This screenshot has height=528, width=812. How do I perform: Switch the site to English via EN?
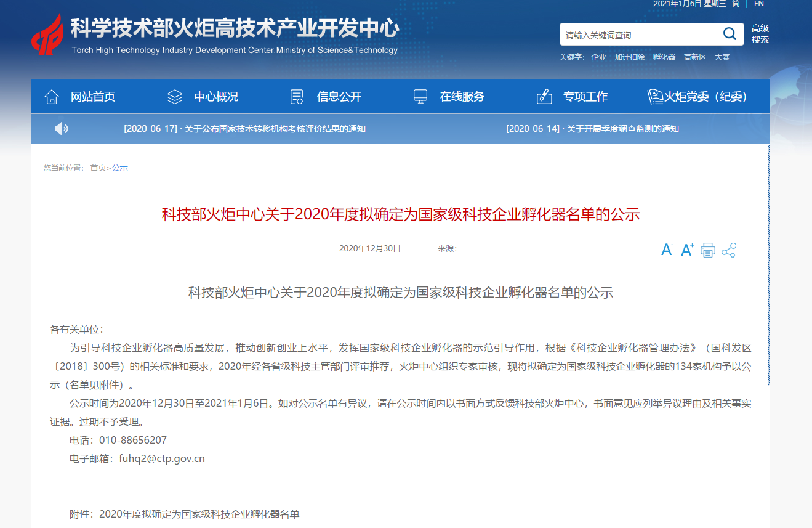759,4
